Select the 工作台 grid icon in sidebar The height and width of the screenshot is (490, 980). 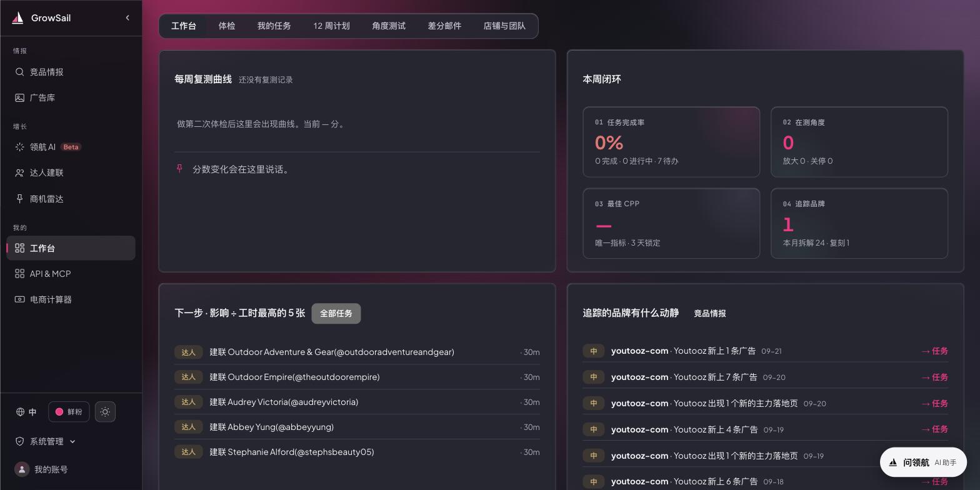[20, 248]
